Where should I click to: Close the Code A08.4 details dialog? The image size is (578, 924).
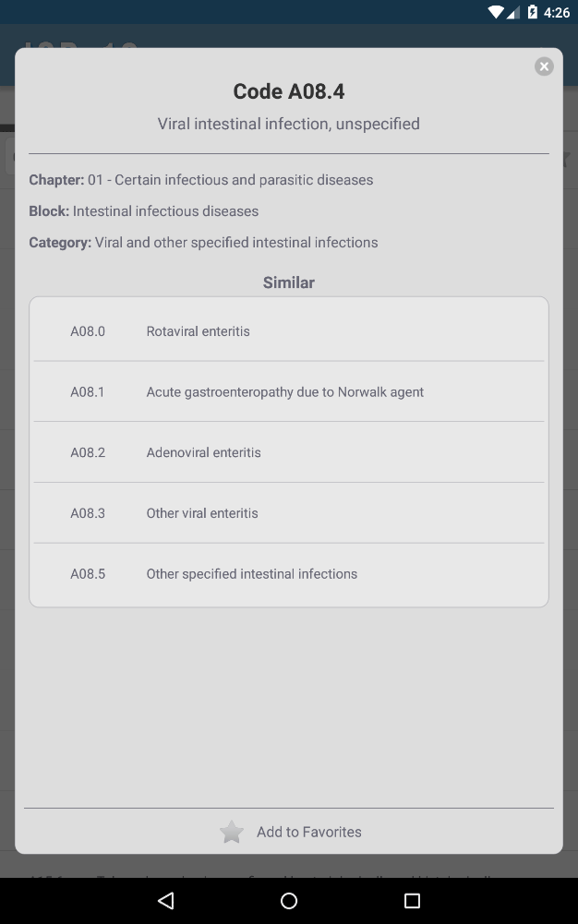click(x=544, y=66)
